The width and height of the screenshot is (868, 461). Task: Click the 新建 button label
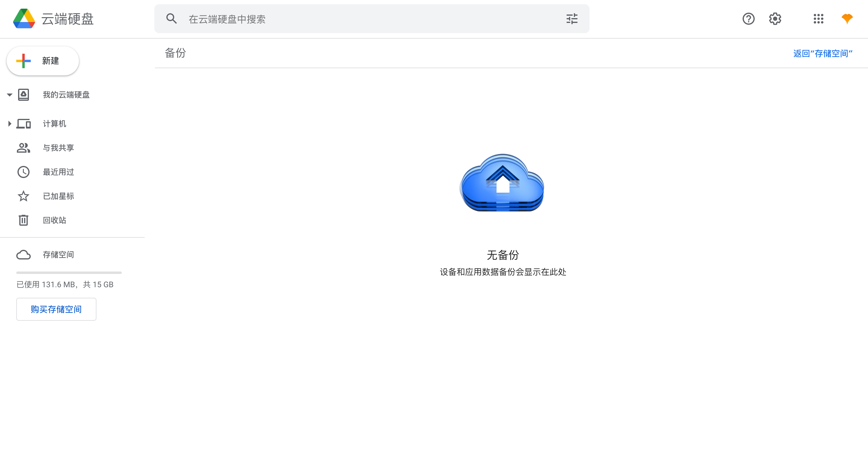pyautogui.click(x=51, y=61)
